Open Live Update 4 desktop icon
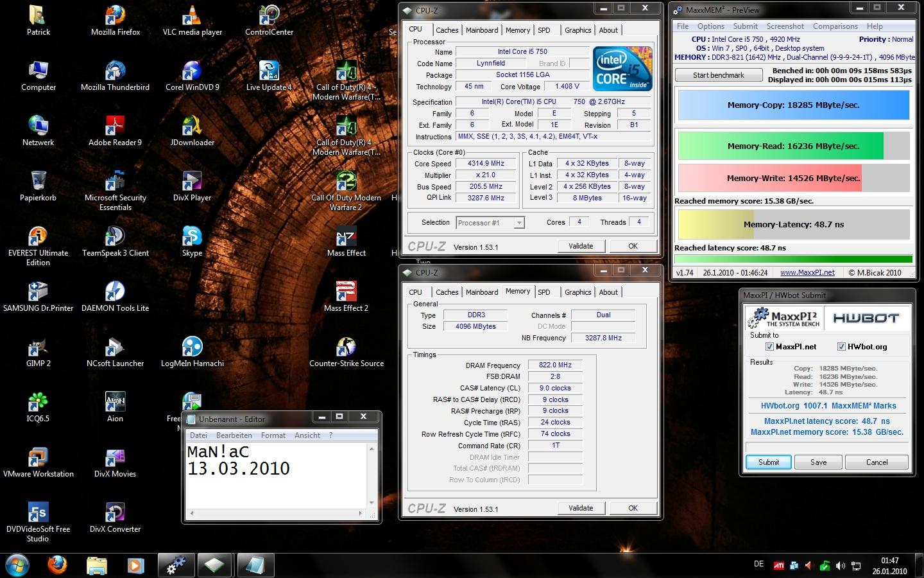The image size is (924, 578). [269, 76]
